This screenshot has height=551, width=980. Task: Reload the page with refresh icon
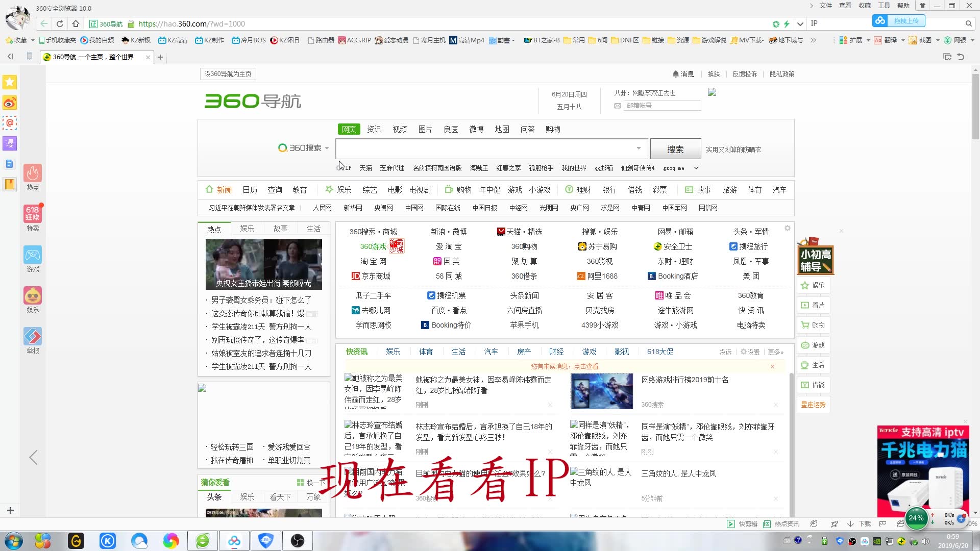[60, 23]
